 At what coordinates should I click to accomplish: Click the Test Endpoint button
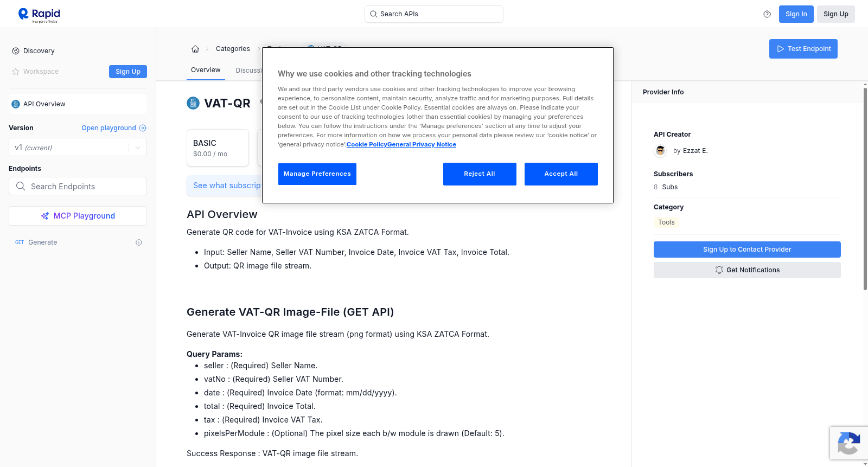click(803, 49)
